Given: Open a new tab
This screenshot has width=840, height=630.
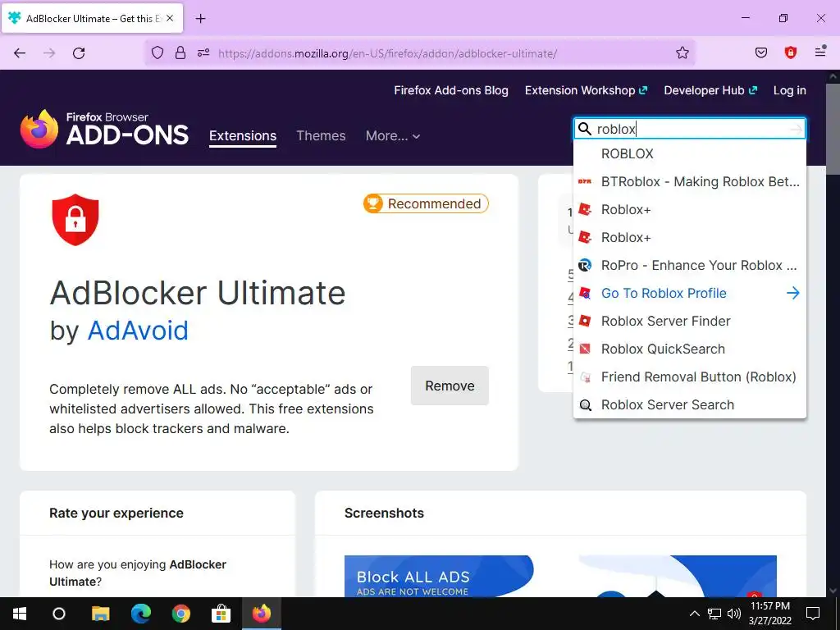Looking at the screenshot, I should click(200, 19).
